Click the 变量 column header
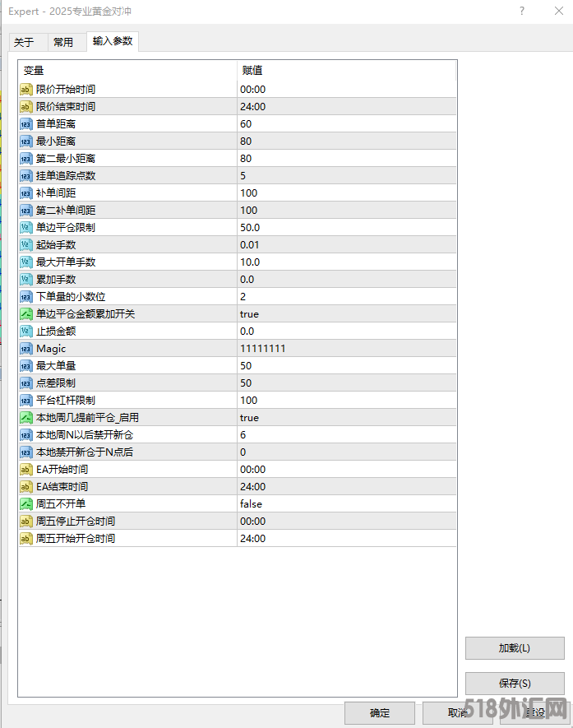Screen dimensions: 573x728 coord(34,70)
